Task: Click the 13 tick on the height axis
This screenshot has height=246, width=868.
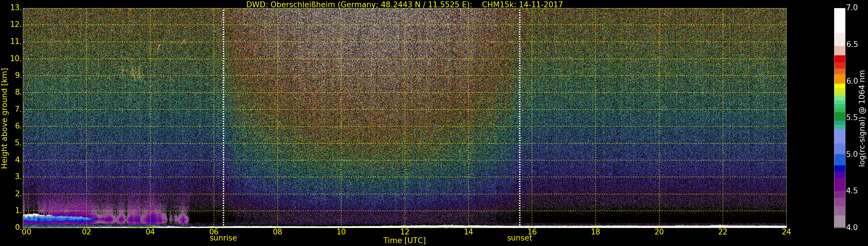Action: tap(15, 8)
